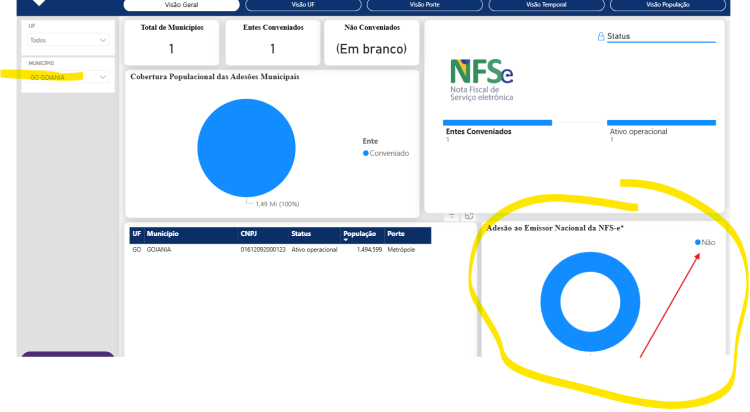Click the GO cell in the UF column
This screenshot has height=412, width=750.
pyautogui.click(x=136, y=250)
